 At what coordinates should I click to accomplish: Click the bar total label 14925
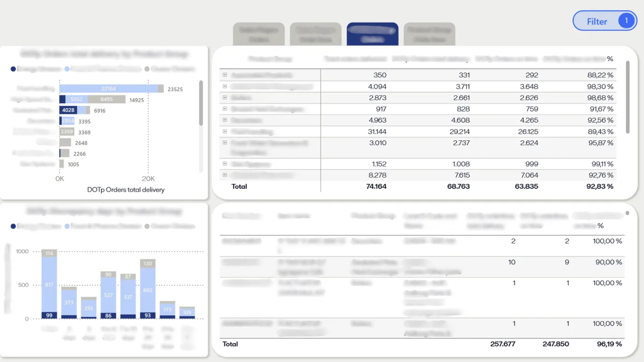tap(137, 100)
